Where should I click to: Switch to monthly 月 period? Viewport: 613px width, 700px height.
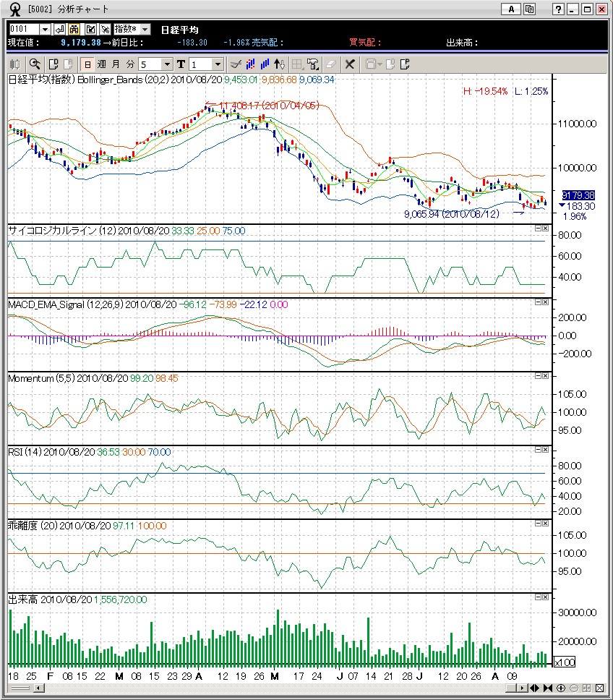click(116, 64)
